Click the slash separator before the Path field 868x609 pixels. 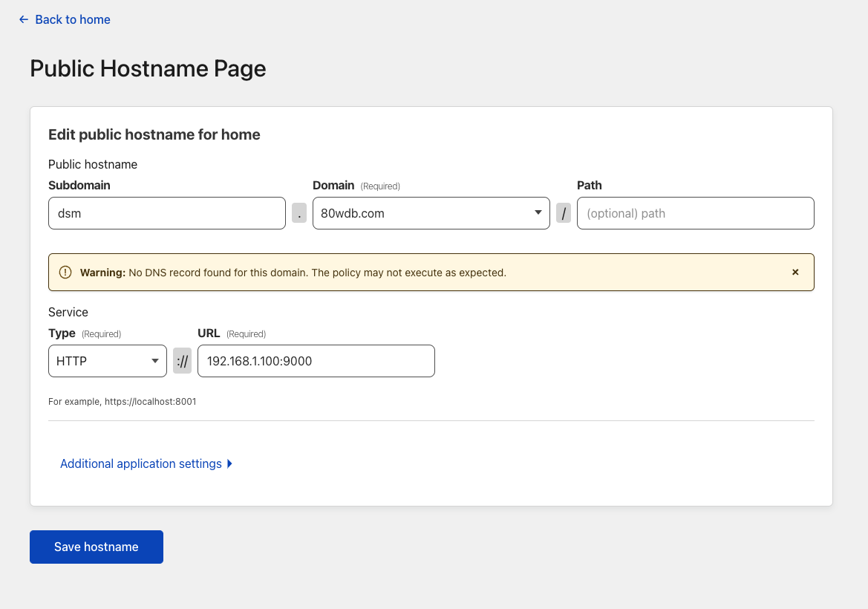(x=564, y=213)
